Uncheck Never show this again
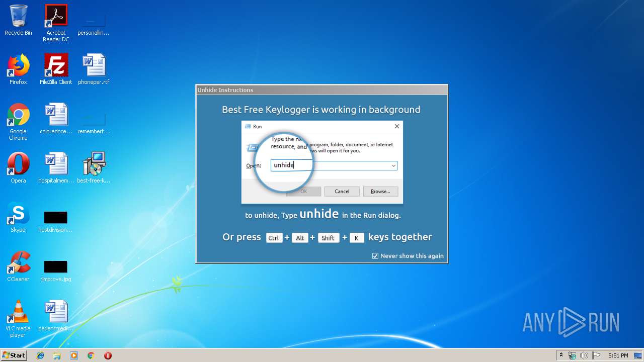The image size is (644, 362). (375, 256)
